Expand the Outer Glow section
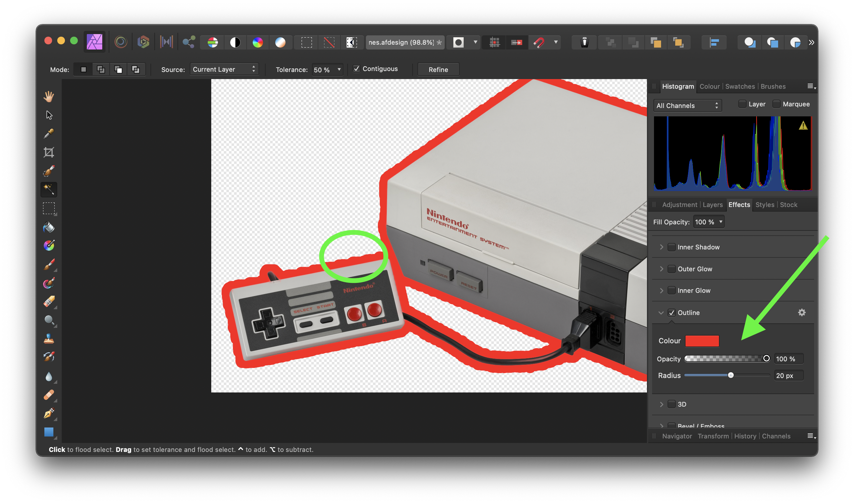 click(661, 269)
